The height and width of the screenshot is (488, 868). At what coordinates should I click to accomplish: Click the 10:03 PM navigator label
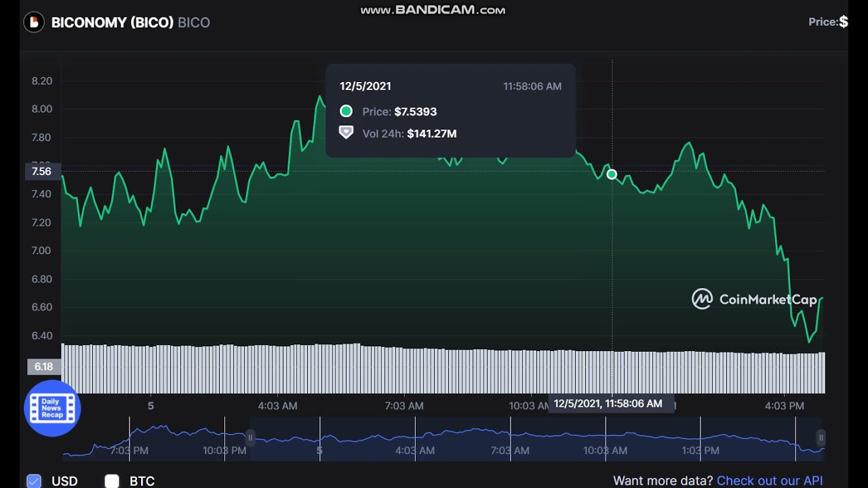[x=224, y=450]
